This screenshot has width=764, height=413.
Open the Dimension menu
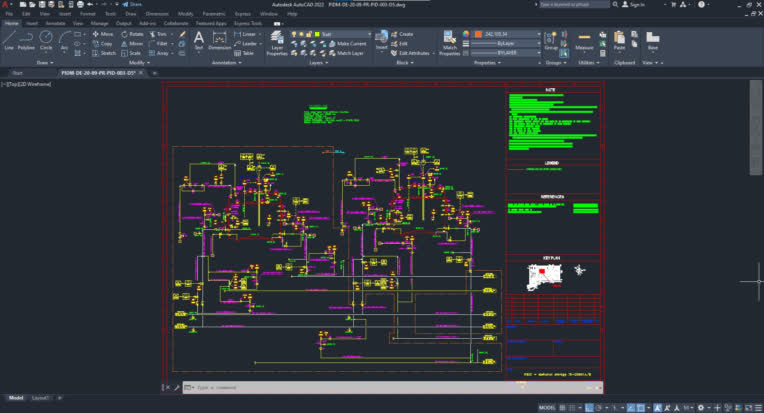157,14
